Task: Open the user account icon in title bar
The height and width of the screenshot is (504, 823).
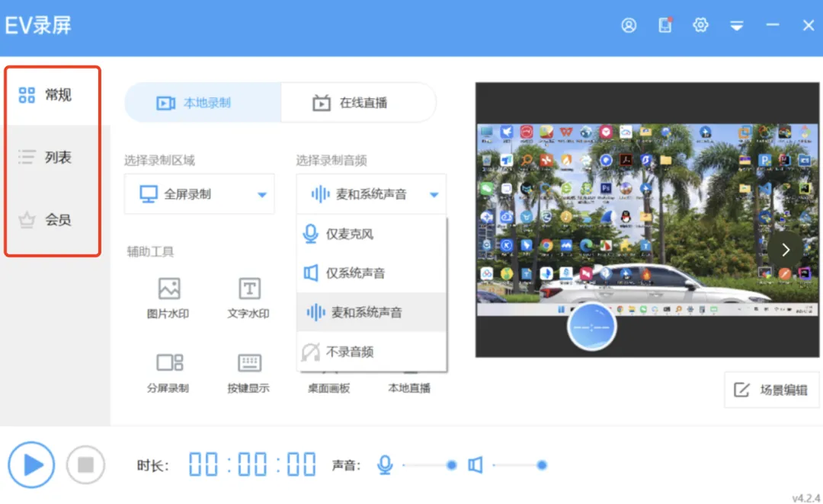Action: pos(628,25)
